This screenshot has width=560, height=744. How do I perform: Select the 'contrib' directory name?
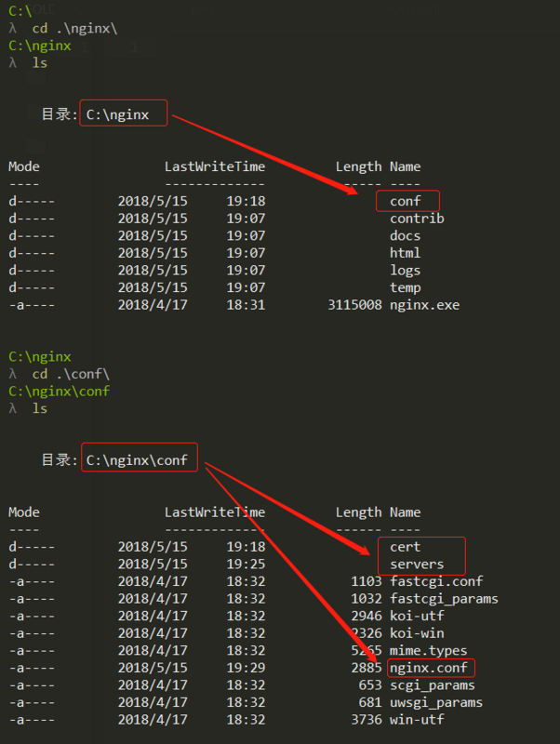[417, 219]
